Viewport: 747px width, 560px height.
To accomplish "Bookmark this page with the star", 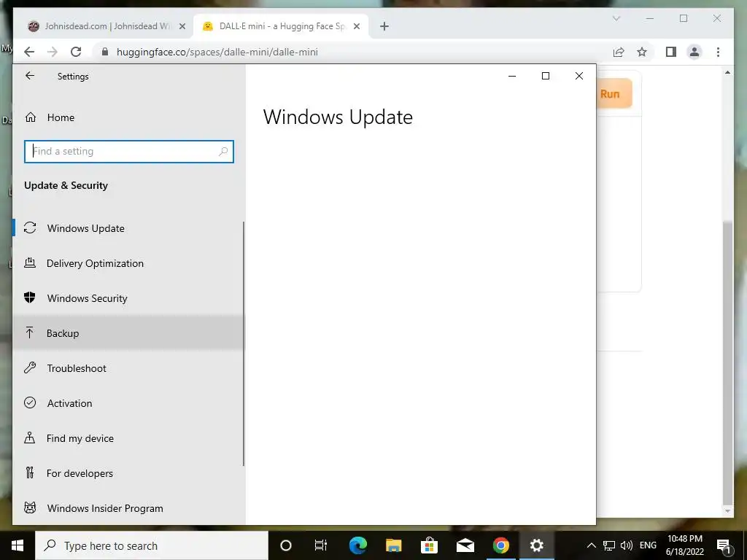I will [x=642, y=52].
